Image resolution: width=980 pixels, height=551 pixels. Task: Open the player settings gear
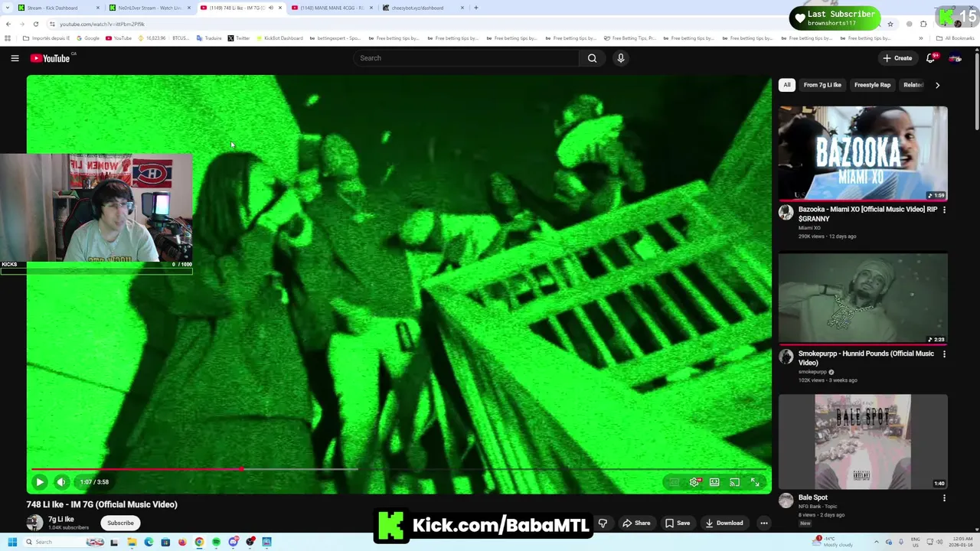click(x=694, y=482)
